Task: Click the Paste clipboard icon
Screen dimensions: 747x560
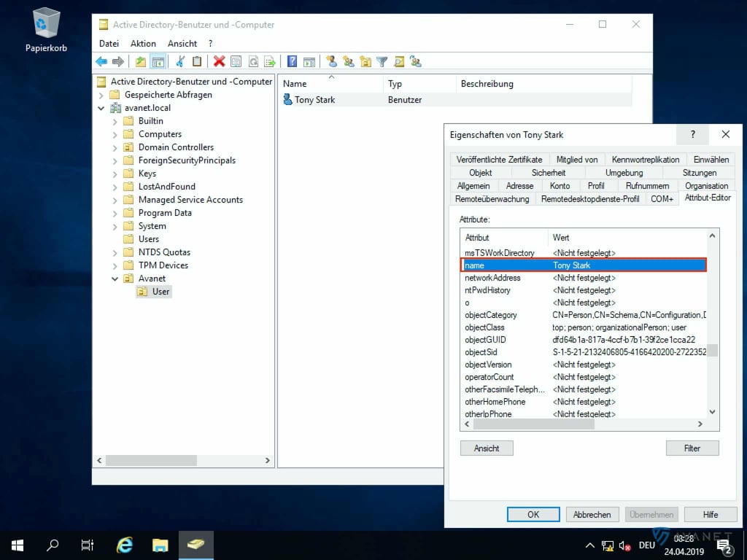Action: [197, 61]
